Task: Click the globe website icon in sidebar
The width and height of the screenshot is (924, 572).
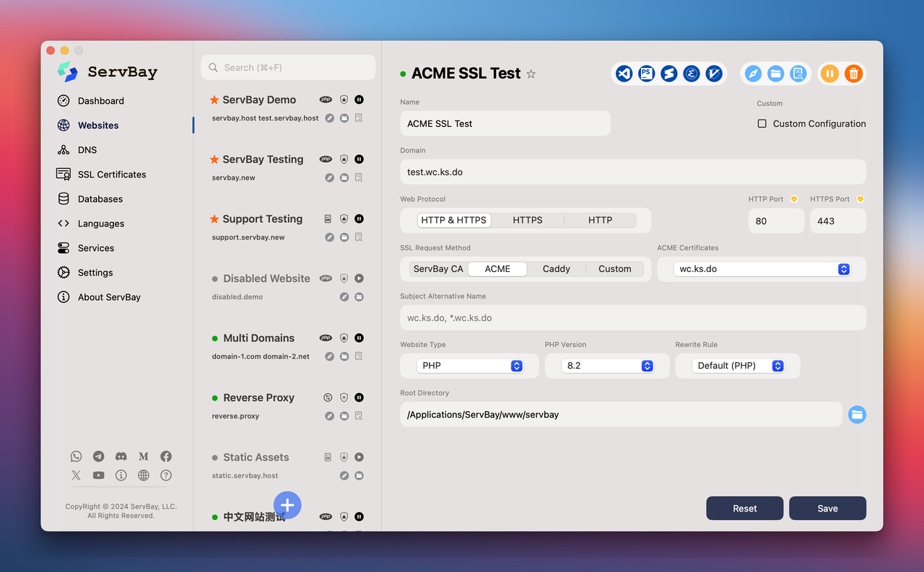Action: click(x=144, y=475)
